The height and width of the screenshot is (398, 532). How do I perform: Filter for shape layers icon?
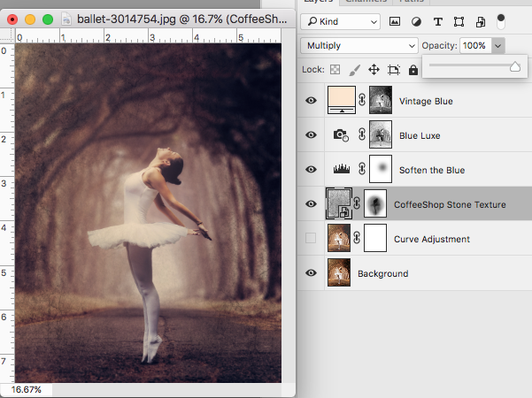459,22
